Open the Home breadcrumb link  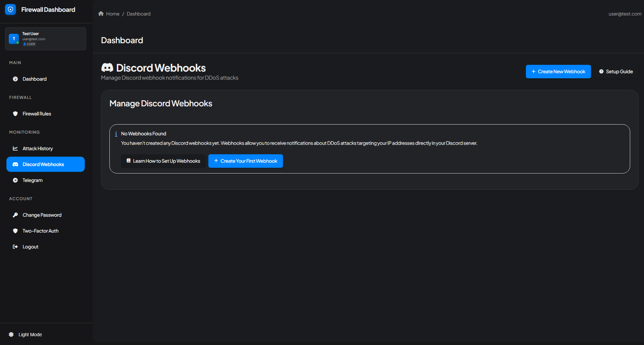(x=112, y=14)
